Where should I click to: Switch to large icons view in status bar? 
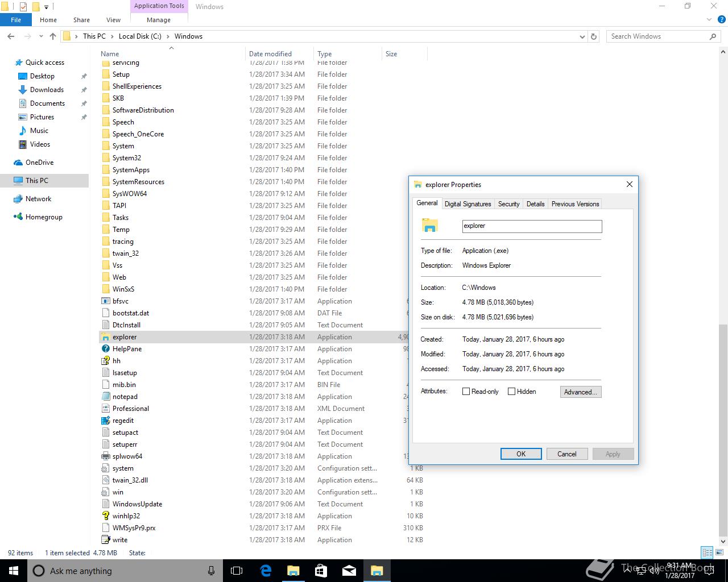click(x=719, y=552)
